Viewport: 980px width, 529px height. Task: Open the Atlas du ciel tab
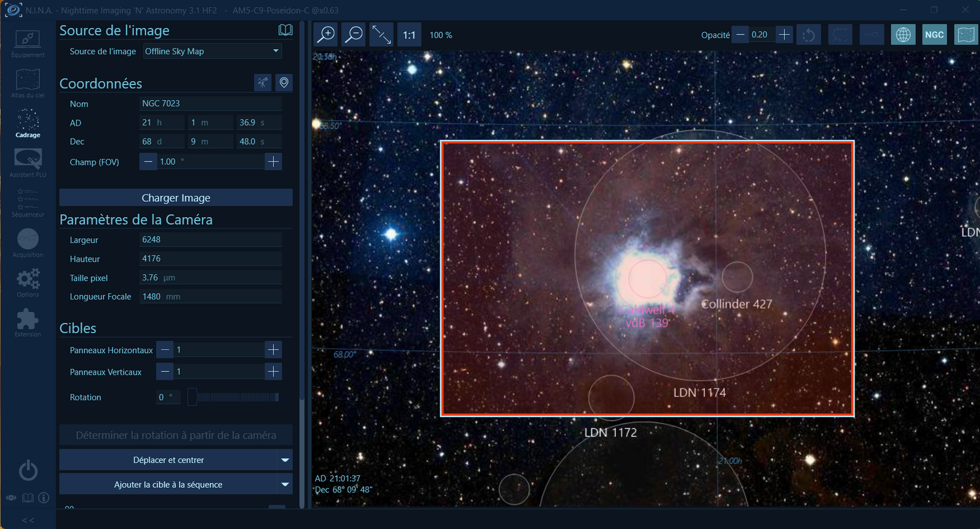coord(27,83)
